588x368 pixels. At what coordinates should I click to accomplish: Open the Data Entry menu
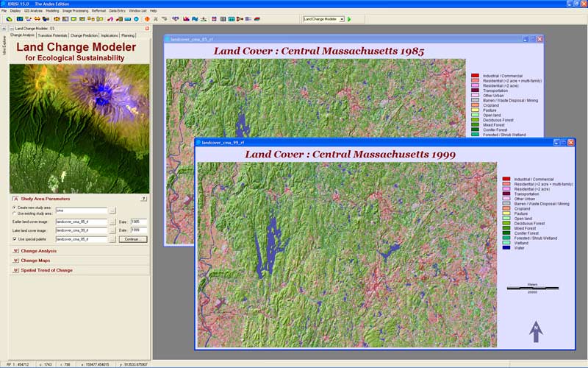118,11
